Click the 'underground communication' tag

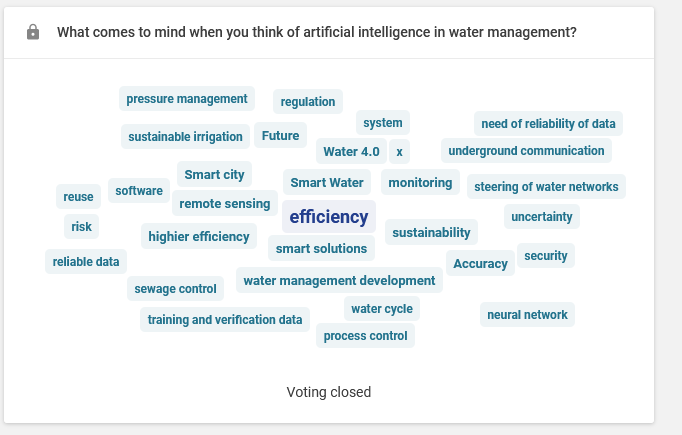tap(526, 151)
